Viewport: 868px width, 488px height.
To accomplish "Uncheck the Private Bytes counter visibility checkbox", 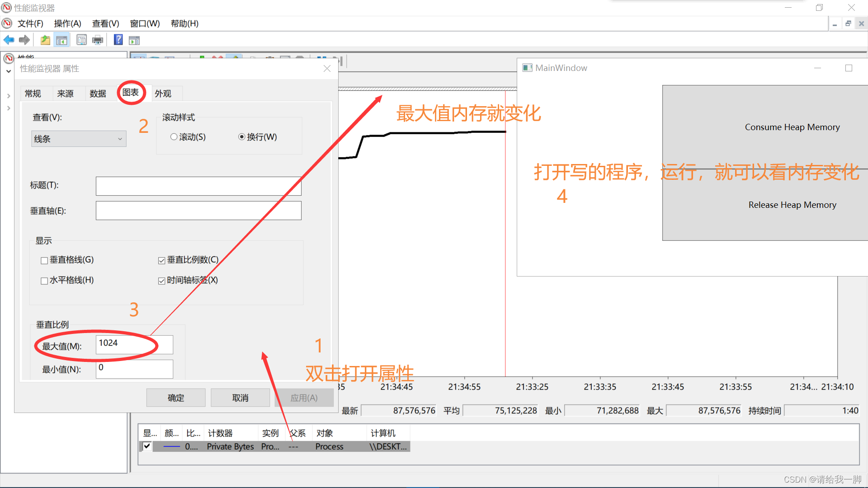I will point(147,446).
